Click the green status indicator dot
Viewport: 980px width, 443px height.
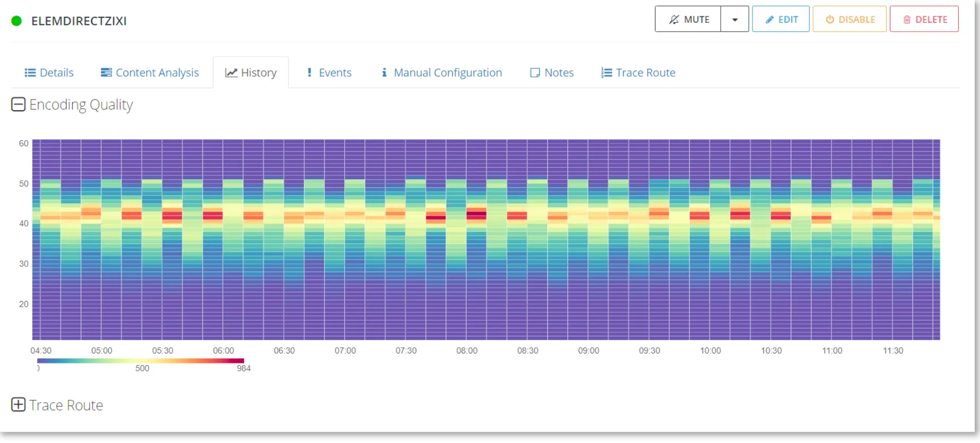tap(16, 21)
